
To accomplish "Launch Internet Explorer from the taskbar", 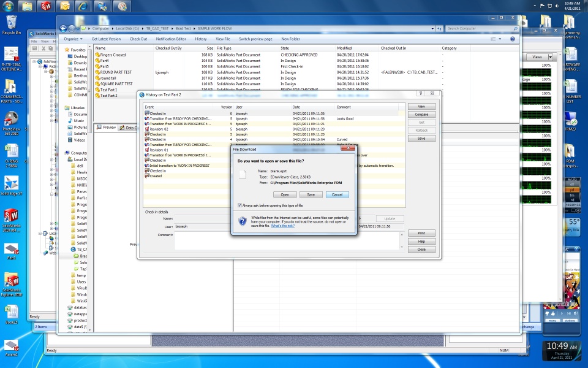I will pyautogui.click(x=83, y=6).
